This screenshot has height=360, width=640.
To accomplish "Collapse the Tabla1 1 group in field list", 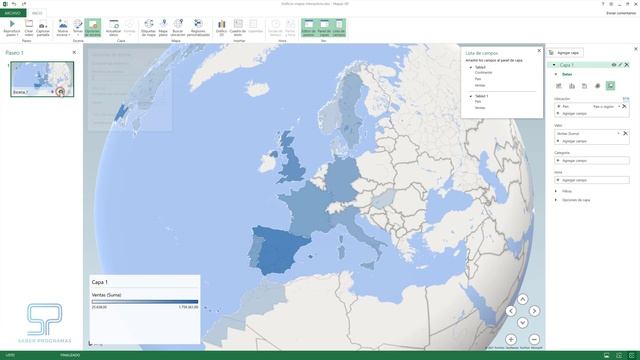I will tap(471, 96).
